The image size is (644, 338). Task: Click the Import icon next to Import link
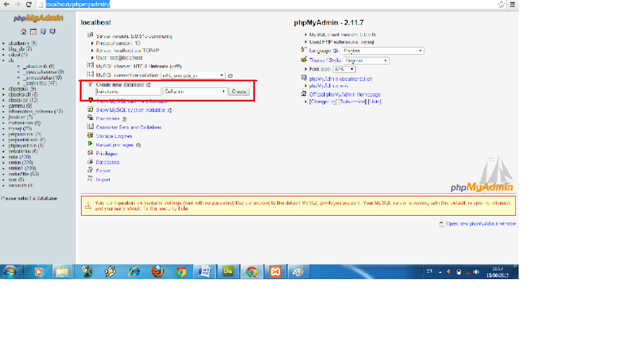[90, 179]
